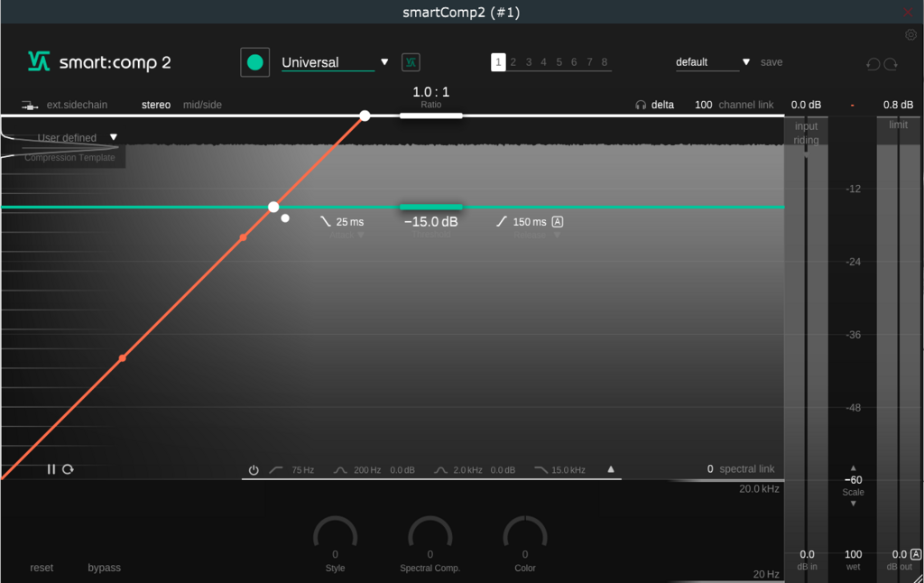The width and height of the screenshot is (924, 583).
Task: Click the bypass button
Action: [105, 568]
